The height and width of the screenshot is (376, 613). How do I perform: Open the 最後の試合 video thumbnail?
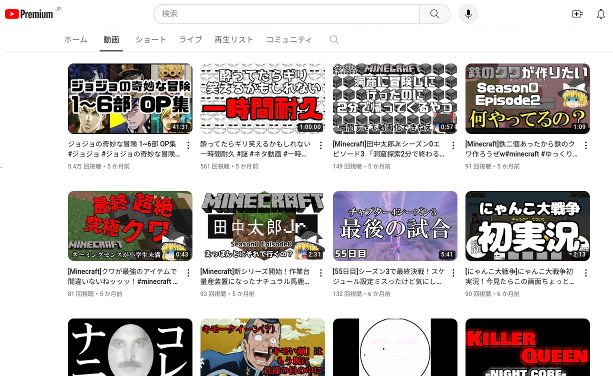[395, 226]
